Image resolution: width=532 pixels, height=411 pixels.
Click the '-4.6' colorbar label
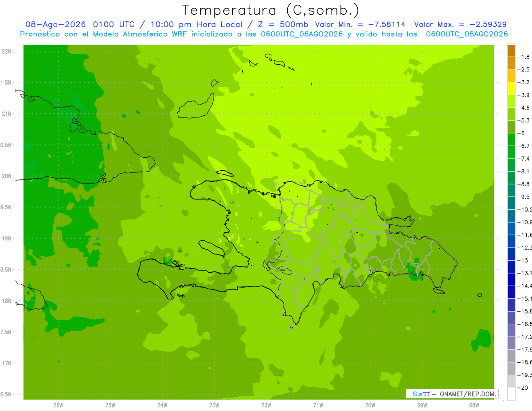[x=524, y=108]
